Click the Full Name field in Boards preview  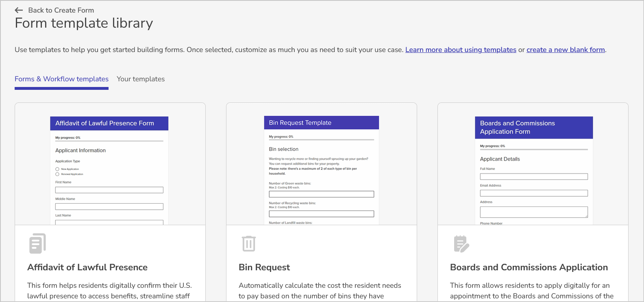pyautogui.click(x=534, y=176)
